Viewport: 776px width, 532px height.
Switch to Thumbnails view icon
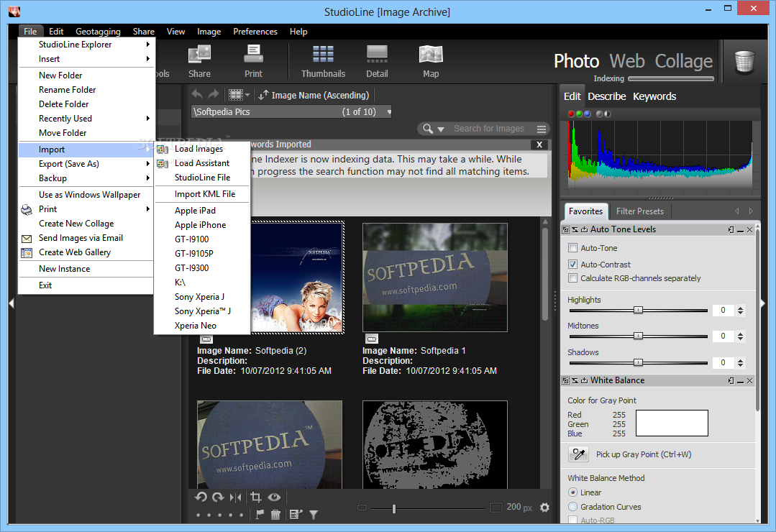(x=323, y=55)
